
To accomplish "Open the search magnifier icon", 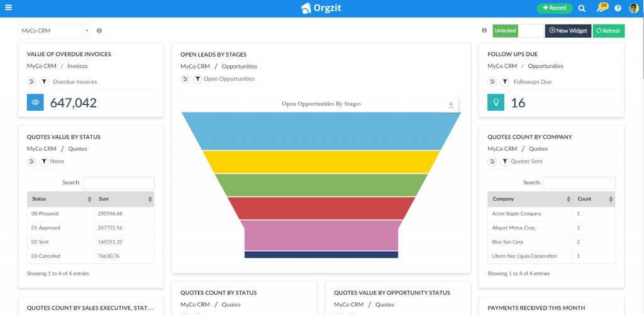I will pos(582,8).
